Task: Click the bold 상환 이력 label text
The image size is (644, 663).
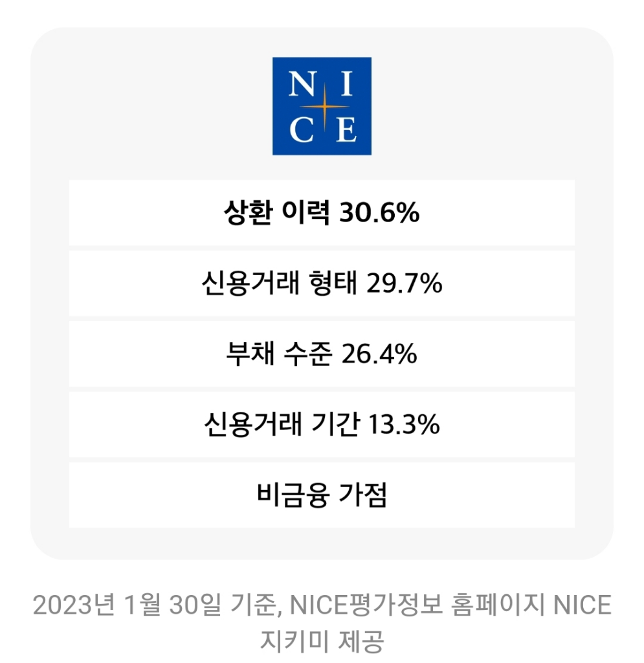Action: tap(277, 212)
